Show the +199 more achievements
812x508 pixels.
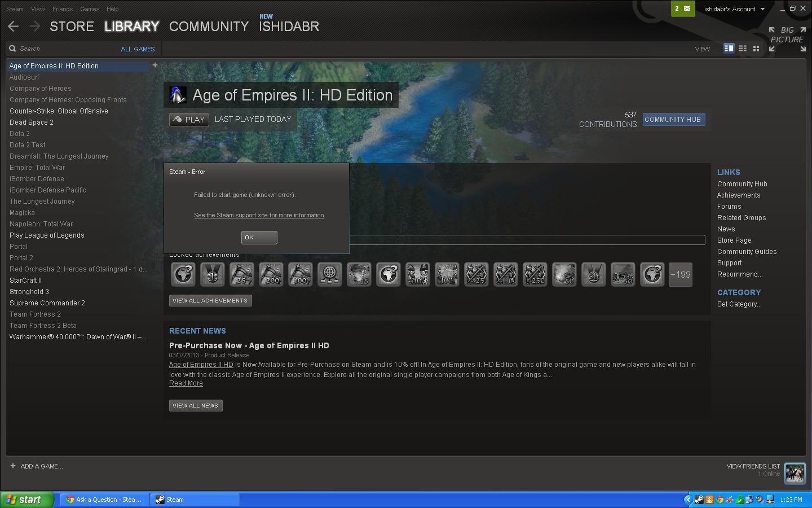point(681,275)
